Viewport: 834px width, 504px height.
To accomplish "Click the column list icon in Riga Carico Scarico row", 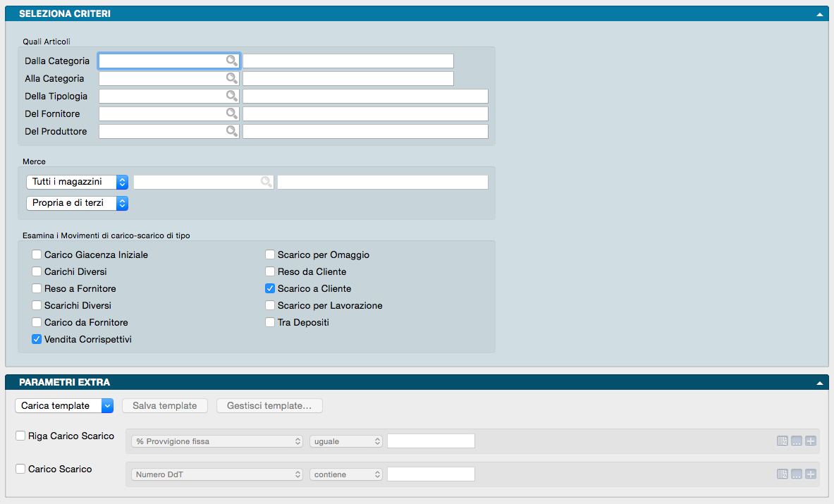I will 782,441.
